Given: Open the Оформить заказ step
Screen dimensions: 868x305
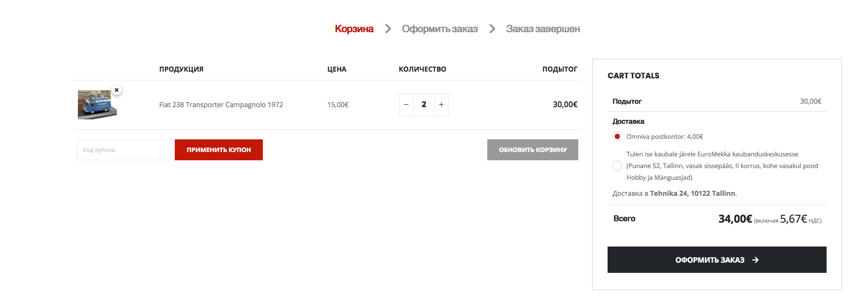Looking at the screenshot, I should point(440,29).
